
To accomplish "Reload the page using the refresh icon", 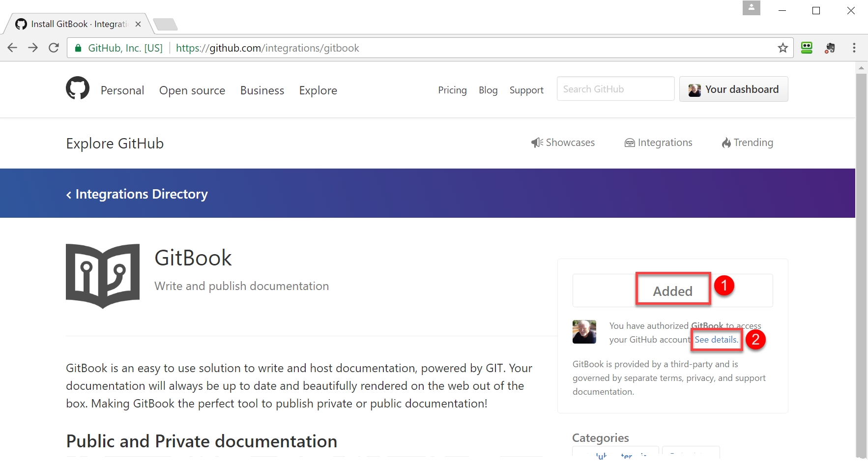I will click(54, 48).
